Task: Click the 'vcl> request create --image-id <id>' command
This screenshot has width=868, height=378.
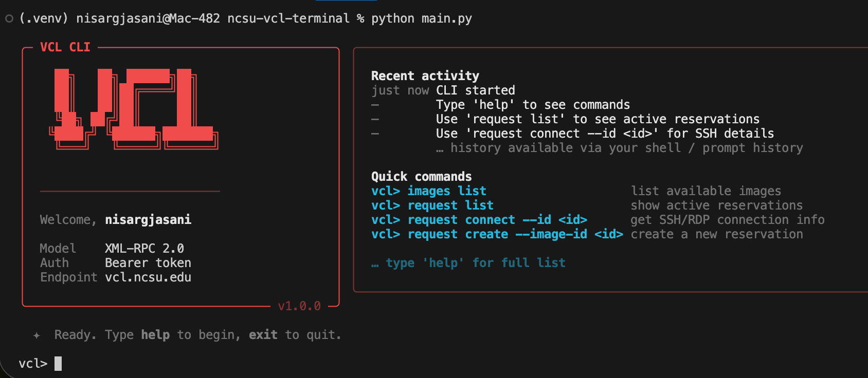Action: point(497,234)
